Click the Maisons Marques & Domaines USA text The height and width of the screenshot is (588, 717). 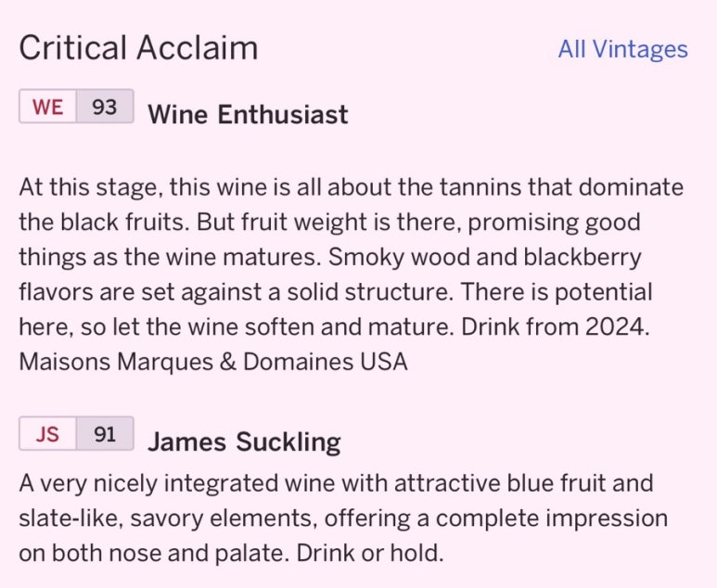click(x=213, y=362)
